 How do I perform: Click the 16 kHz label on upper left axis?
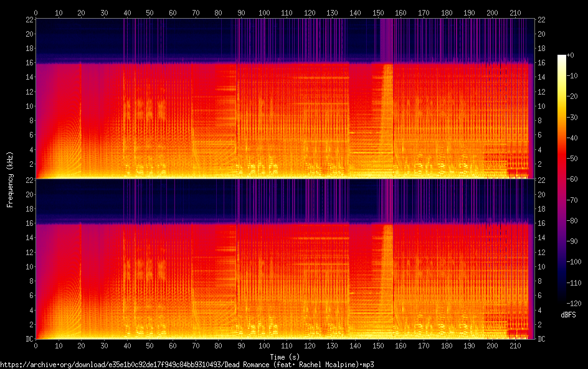tap(29, 63)
